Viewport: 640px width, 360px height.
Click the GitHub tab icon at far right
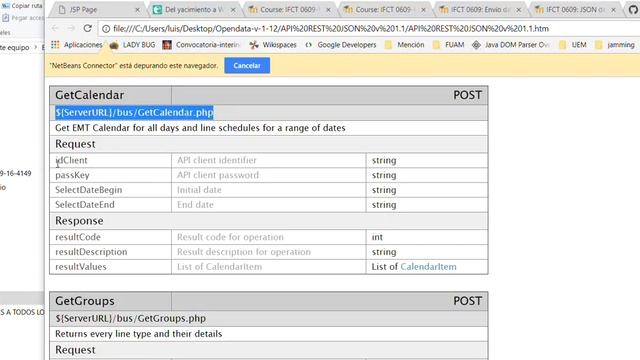point(633,9)
